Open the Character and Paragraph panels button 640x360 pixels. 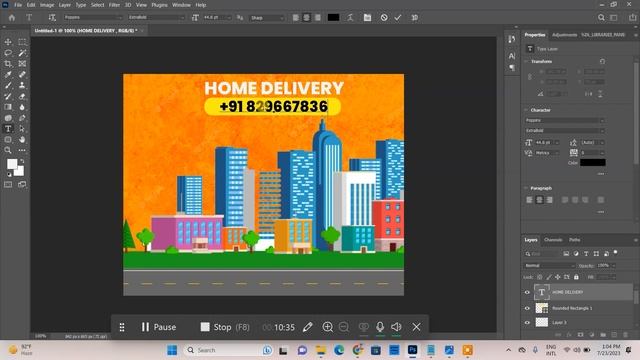(367, 18)
